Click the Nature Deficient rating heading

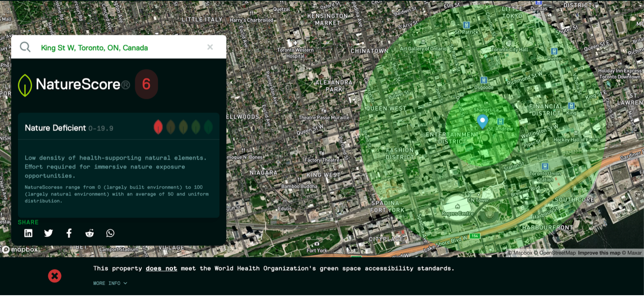tap(55, 128)
